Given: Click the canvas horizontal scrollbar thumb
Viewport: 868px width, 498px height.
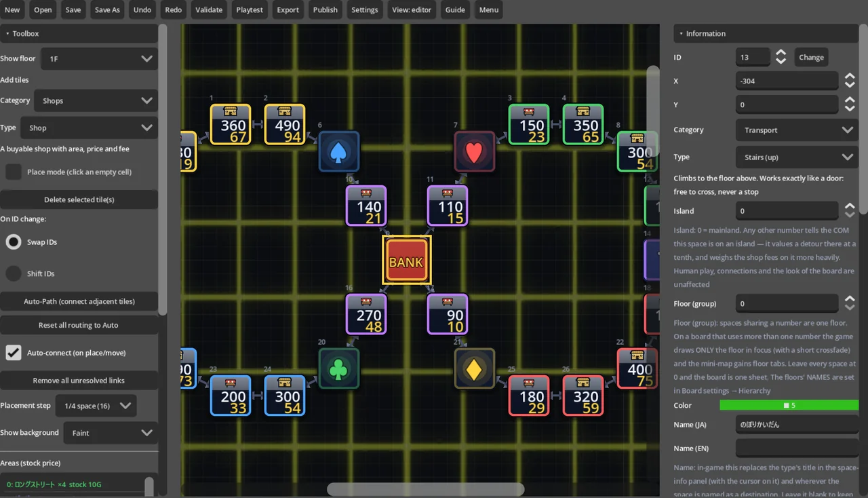Looking at the screenshot, I should click(426, 489).
